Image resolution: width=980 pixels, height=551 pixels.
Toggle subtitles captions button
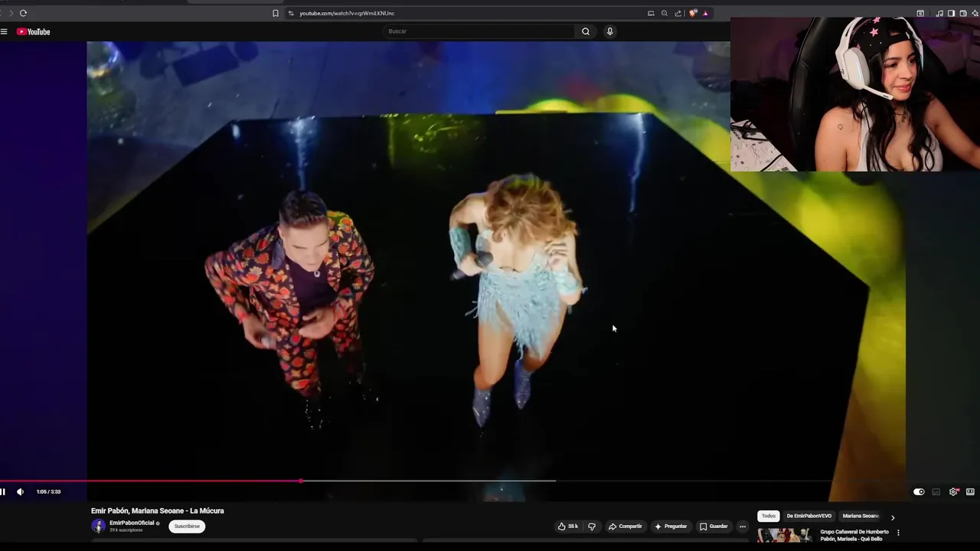coord(936,492)
